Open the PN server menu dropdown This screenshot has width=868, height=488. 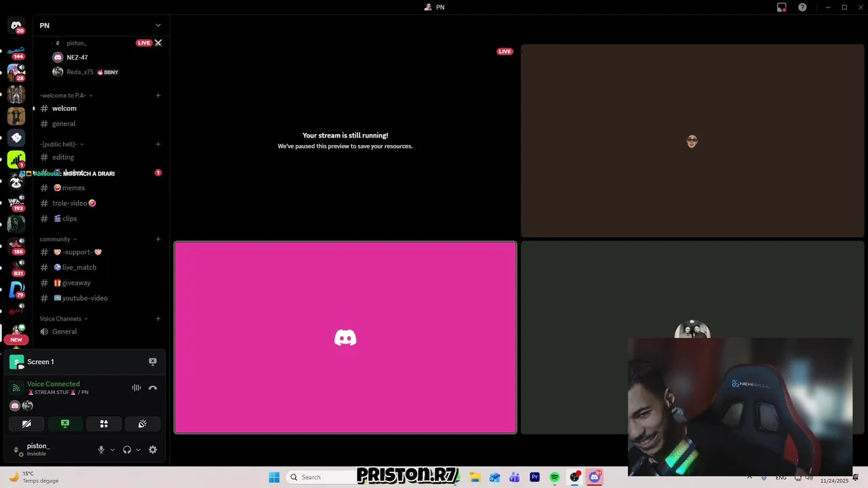pyautogui.click(x=158, y=25)
